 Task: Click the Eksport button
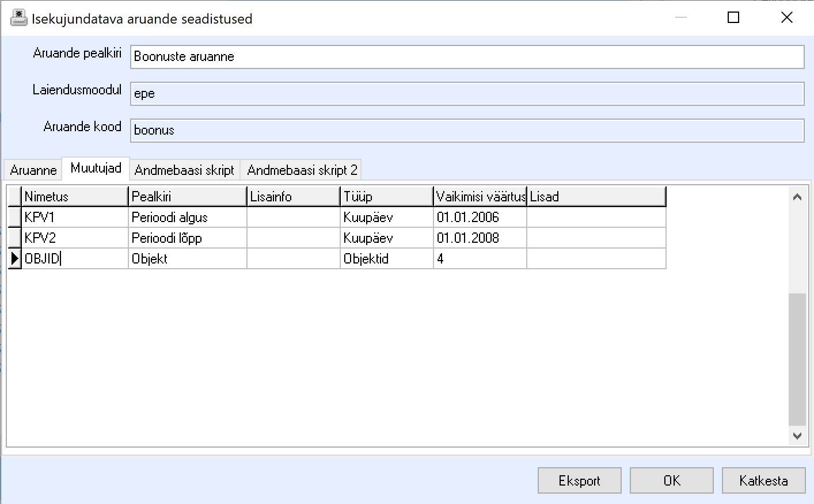[x=579, y=480]
